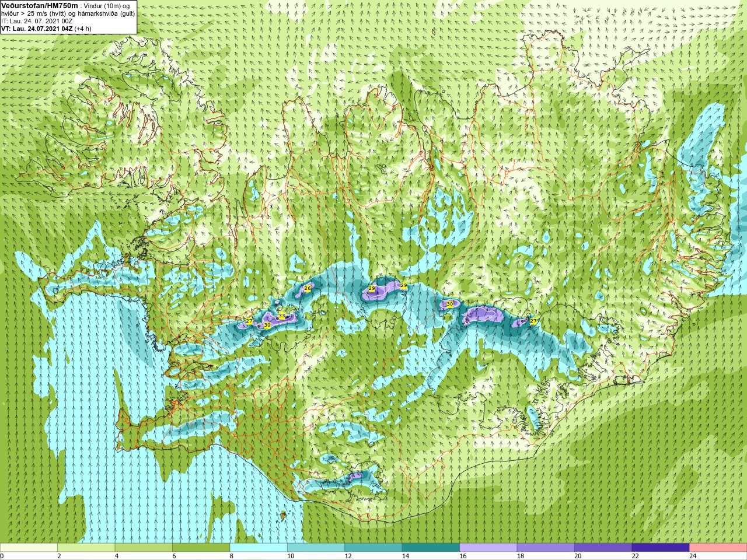Click the 30 gust label just below 33
This screenshot has width=747, height=560.
(x=267, y=325)
